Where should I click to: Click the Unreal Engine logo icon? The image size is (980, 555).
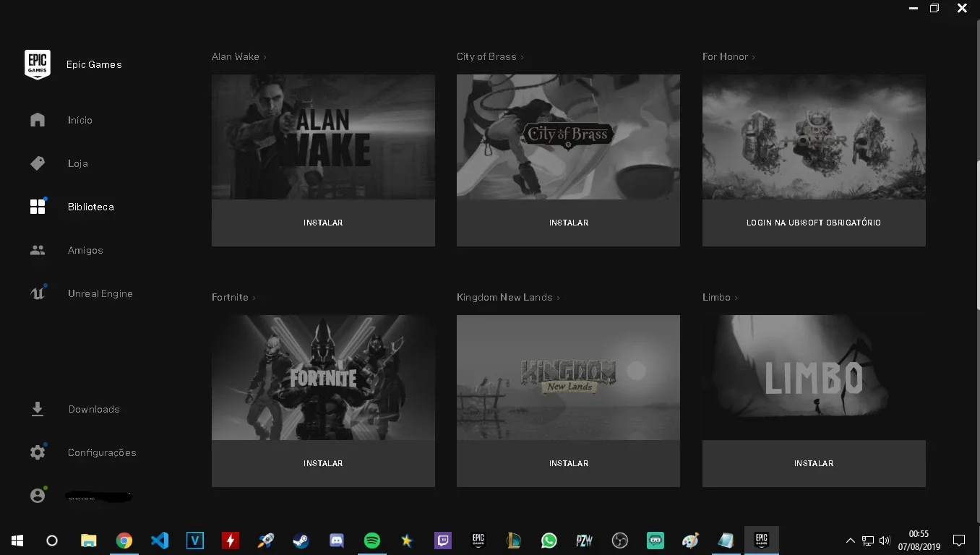coord(38,293)
